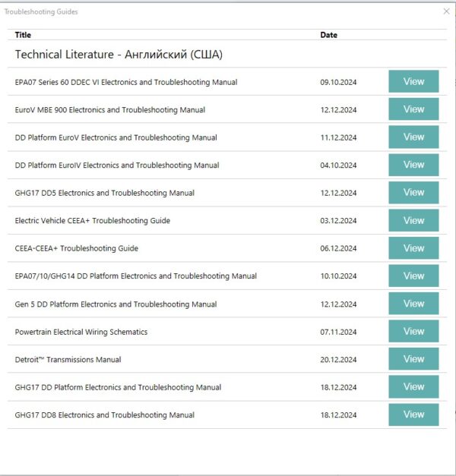Screen dimensions: 456x476
Task: View EPA07 Series 60 DDEC VI manual
Action: coord(413,81)
